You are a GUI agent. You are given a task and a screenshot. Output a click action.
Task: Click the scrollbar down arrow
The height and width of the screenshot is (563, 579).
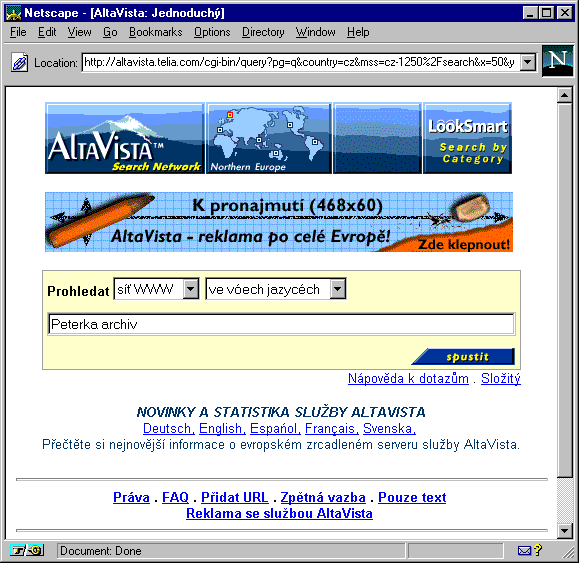tap(564, 531)
